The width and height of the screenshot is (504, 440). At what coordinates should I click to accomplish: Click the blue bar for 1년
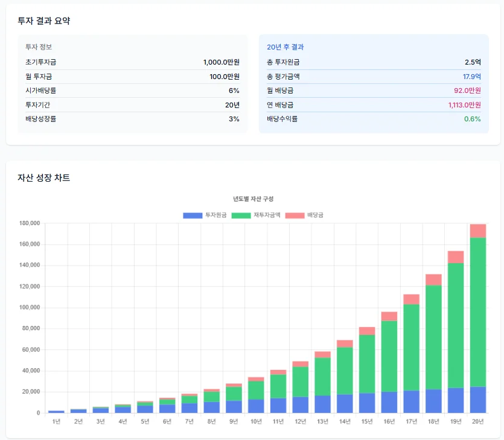[56, 412]
